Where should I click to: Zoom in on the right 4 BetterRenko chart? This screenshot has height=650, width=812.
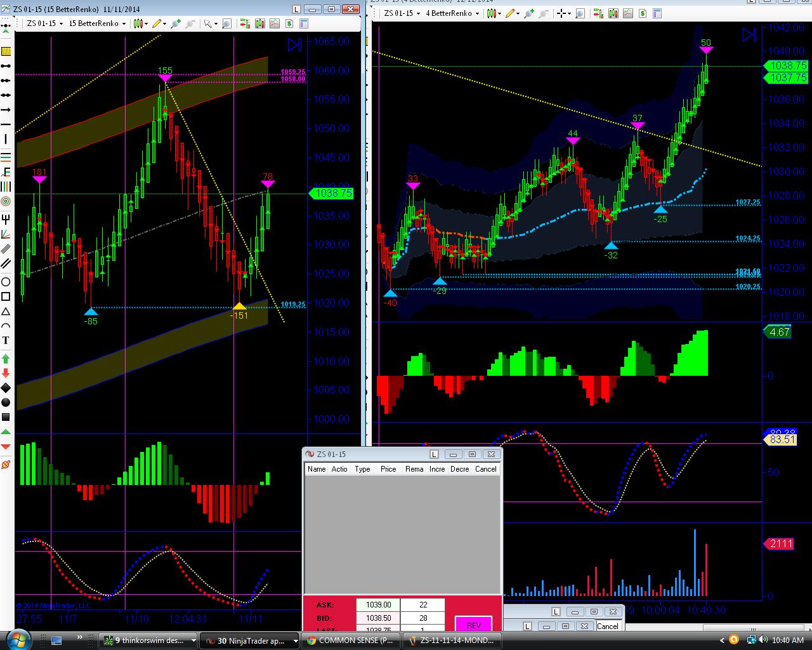[530, 13]
